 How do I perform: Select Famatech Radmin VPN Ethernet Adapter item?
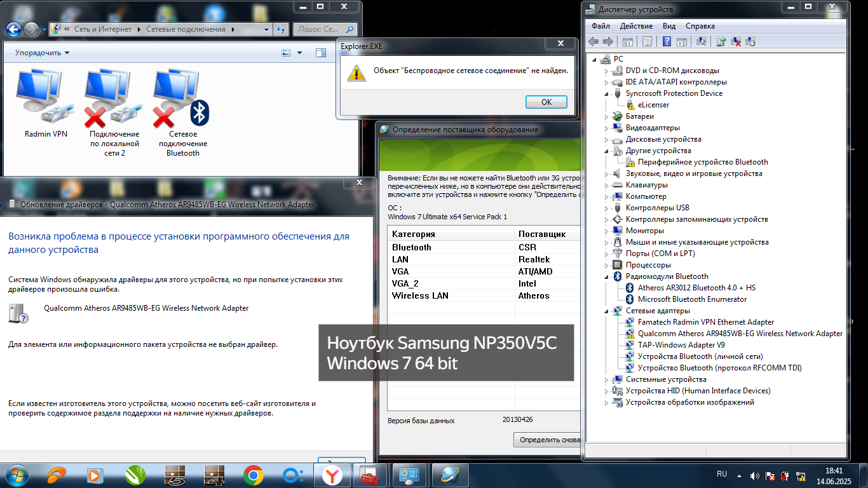click(x=706, y=322)
